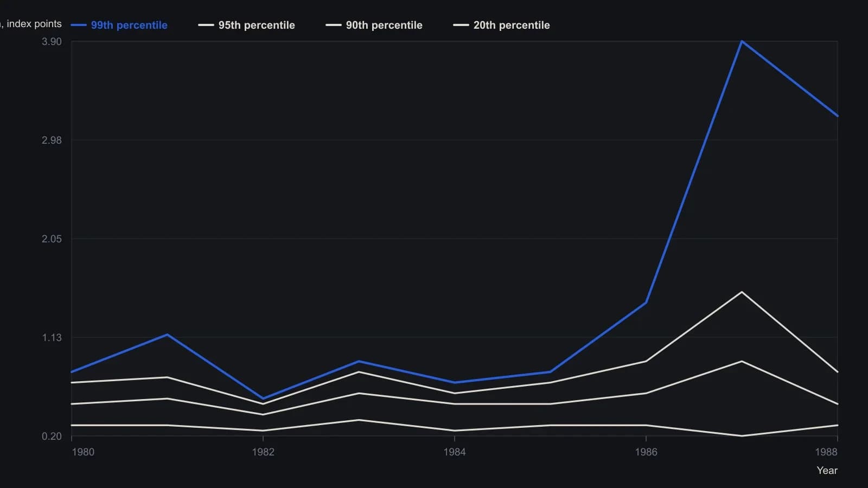The height and width of the screenshot is (488, 868).
Task: Toggle the 99th percentile legend entry
Action: [119, 25]
